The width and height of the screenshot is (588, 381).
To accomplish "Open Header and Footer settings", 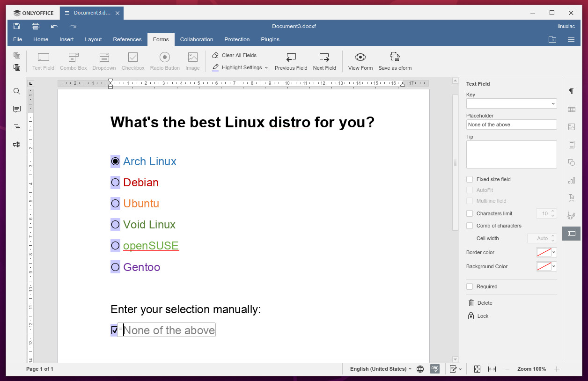I will (x=571, y=145).
